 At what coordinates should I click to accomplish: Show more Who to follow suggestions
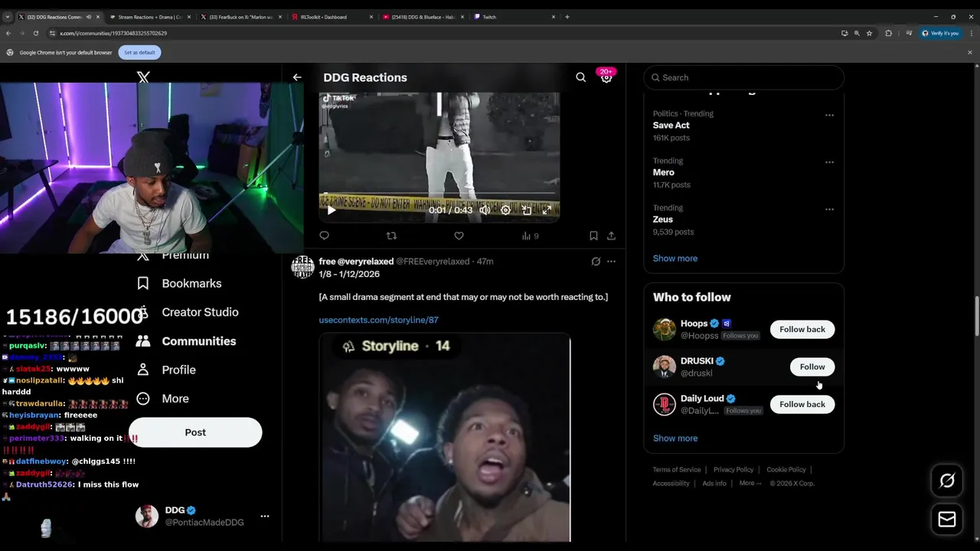(675, 439)
